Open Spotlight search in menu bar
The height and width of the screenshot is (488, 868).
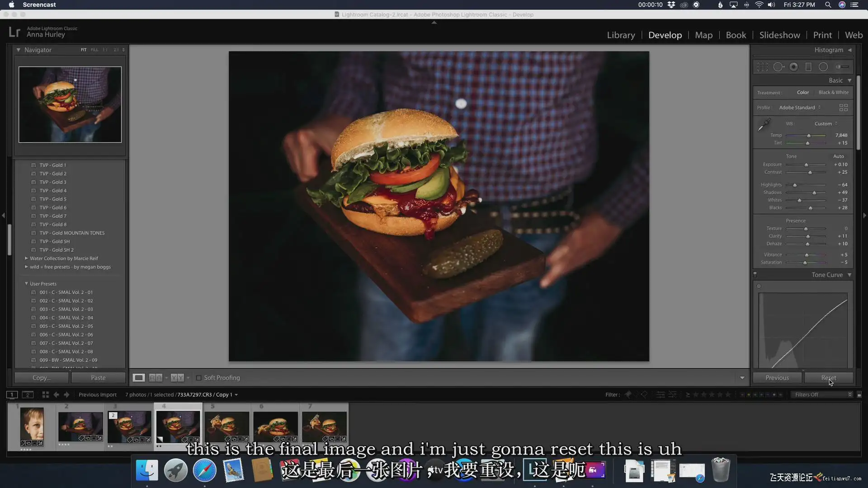(x=828, y=5)
